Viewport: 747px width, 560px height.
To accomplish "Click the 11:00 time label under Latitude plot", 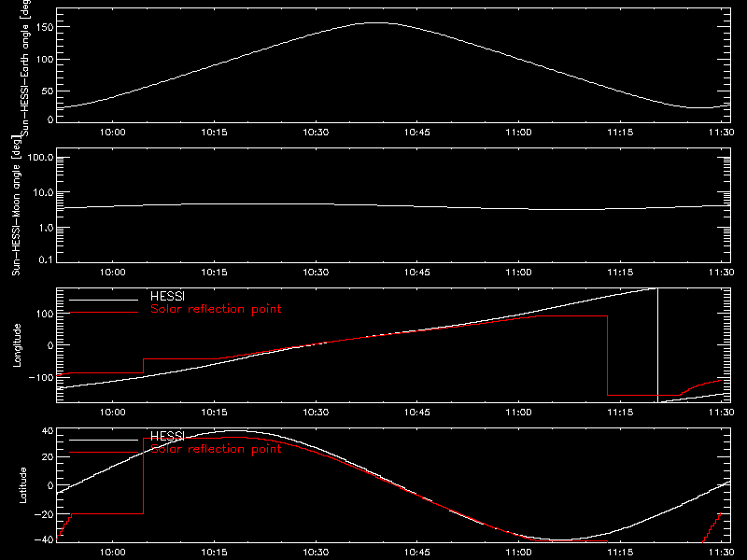I will coord(518,553).
